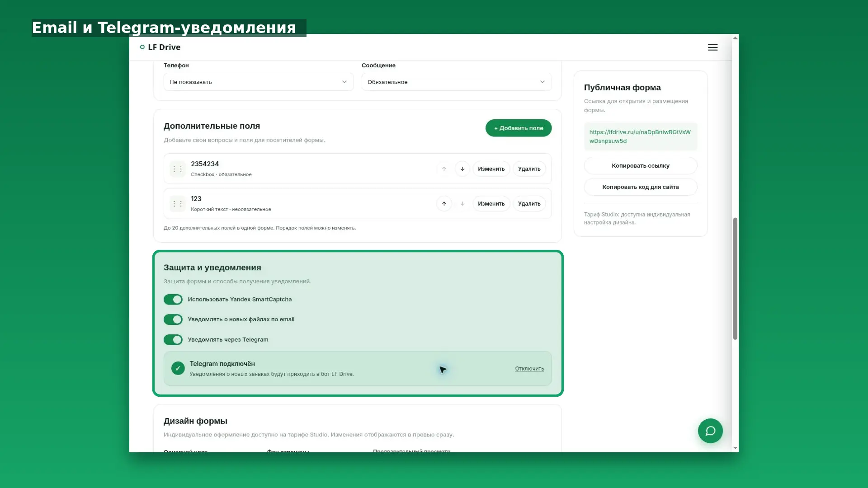Delete field 123 via Удалить

pyautogui.click(x=529, y=204)
